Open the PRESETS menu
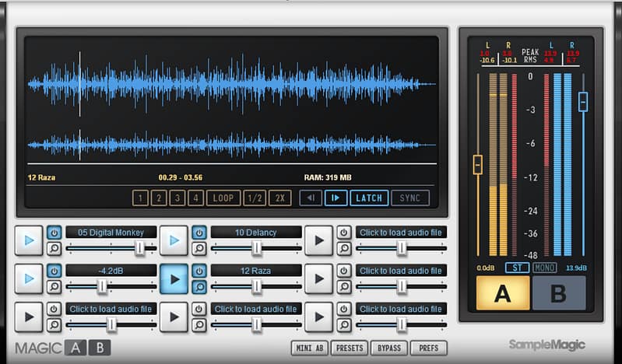 click(350, 348)
